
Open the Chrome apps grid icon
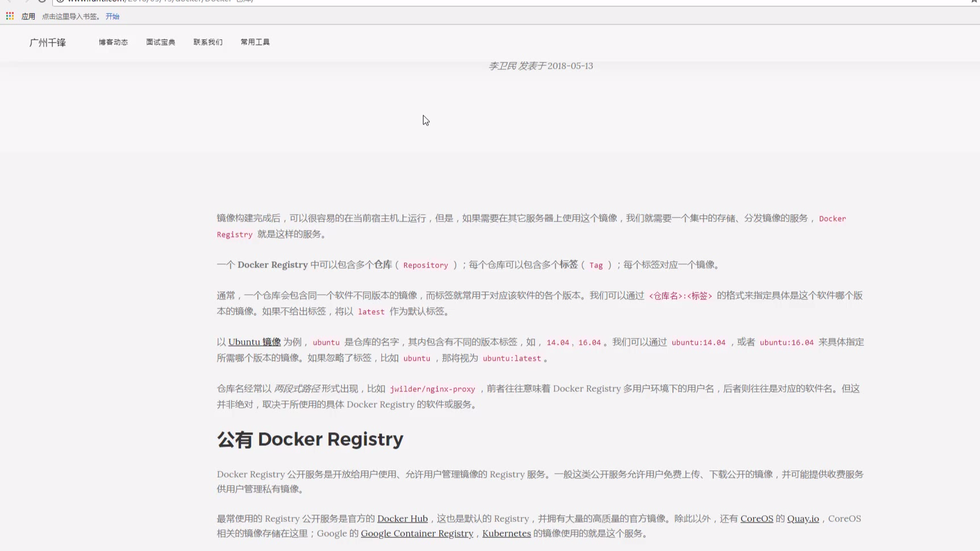10,16
